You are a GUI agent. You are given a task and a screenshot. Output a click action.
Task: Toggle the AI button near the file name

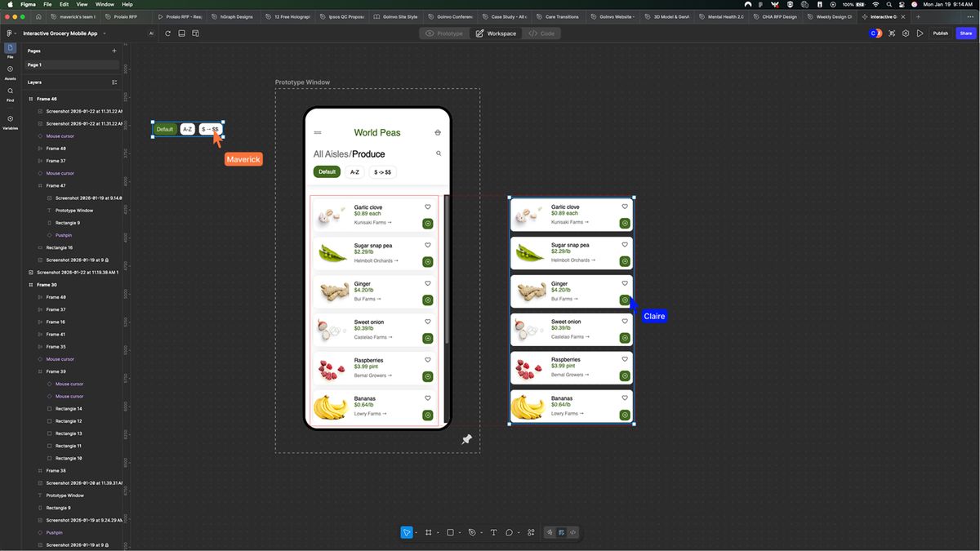tap(149, 33)
